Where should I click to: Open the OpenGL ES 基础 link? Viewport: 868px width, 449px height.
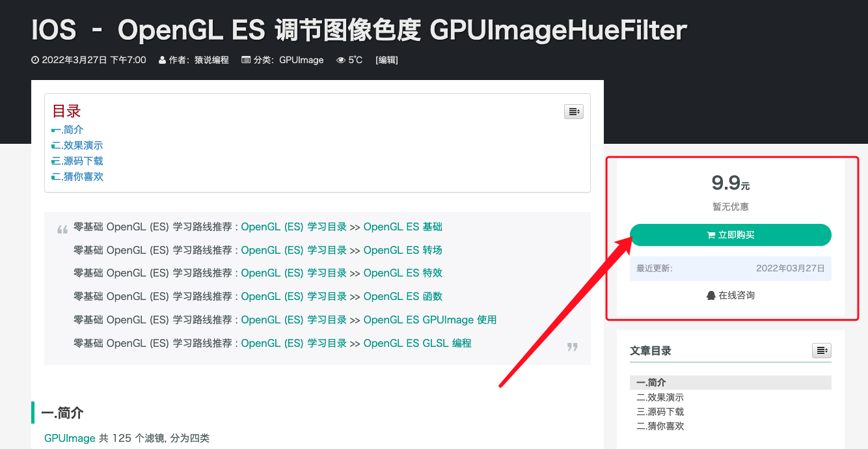tap(403, 226)
